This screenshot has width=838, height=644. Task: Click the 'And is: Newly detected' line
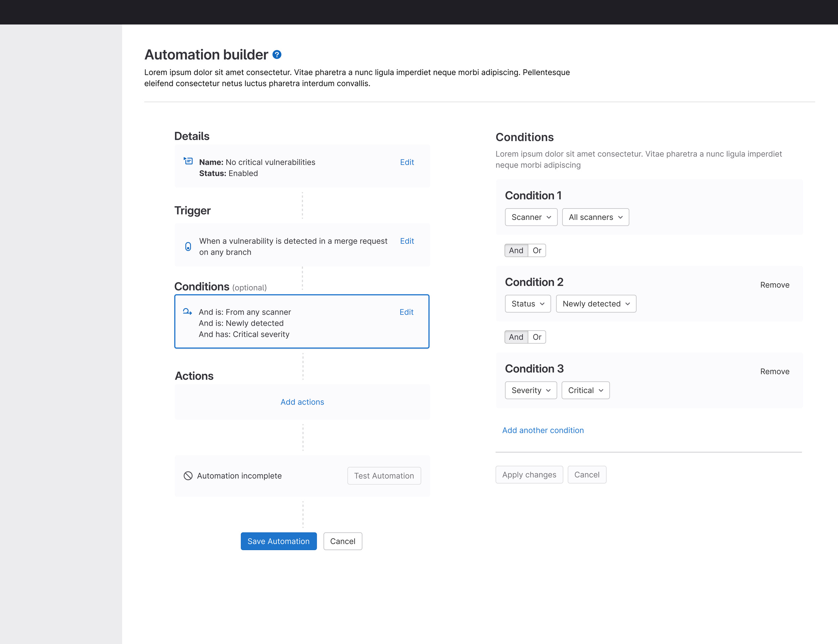tap(241, 323)
